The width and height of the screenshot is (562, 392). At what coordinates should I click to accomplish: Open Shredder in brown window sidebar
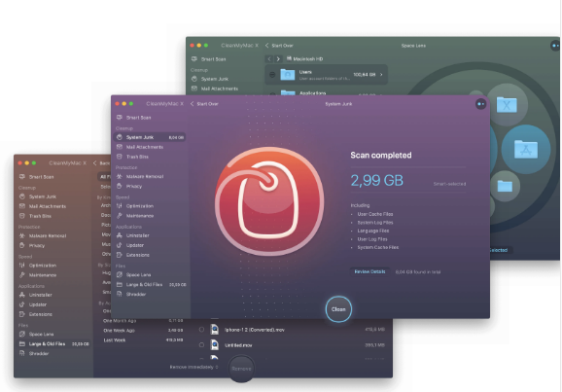[34, 353]
